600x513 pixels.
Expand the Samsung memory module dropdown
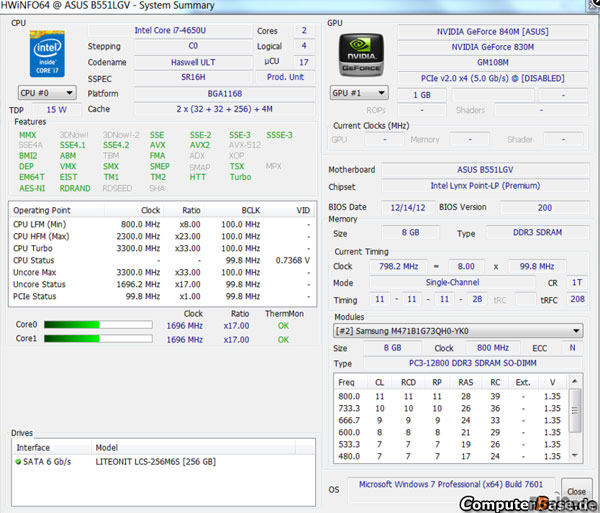[458, 331]
